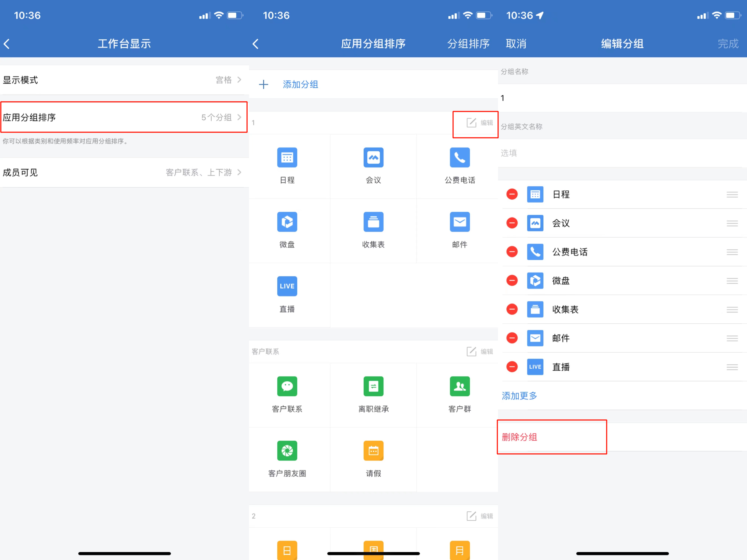Edit group 1 via 编辑 button
This screenshot has height=560, width=747.
(479, 123)
